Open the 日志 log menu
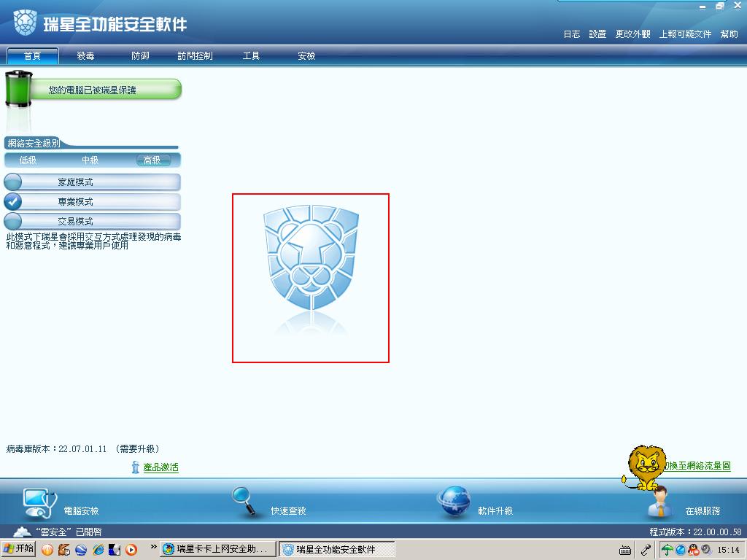747x560 pixels. (x=572, y=34)
